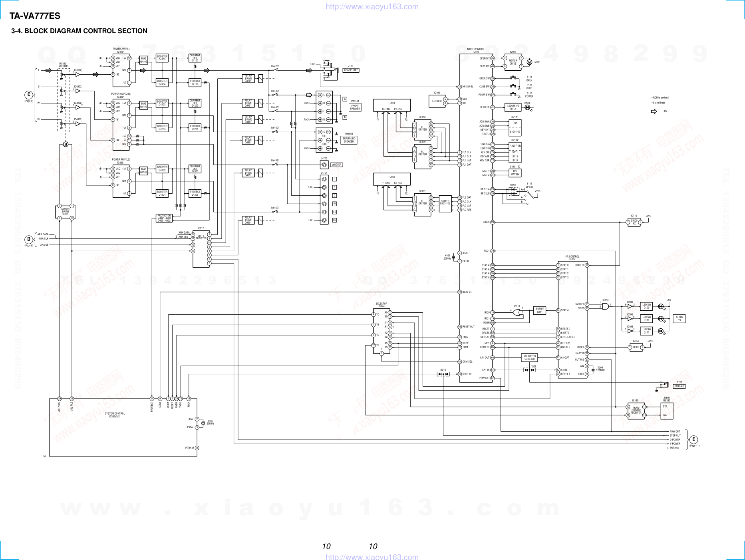745x560 pixels.
Task: Click the volume motor M symbol below RV3101
Action: coord(66,144)
